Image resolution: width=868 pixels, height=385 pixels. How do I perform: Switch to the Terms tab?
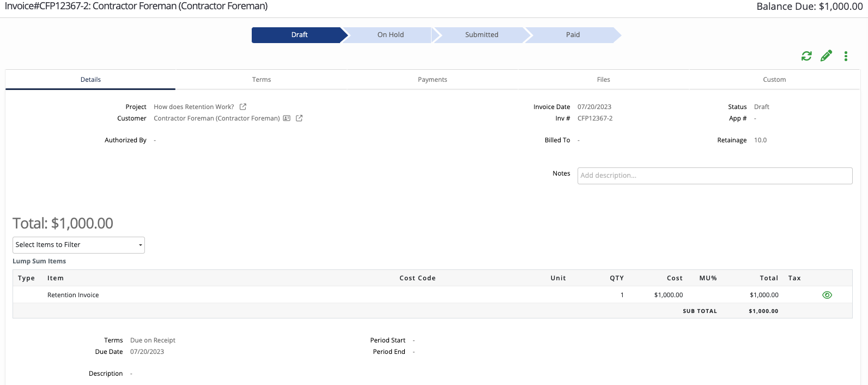click(x=262, y=80)
